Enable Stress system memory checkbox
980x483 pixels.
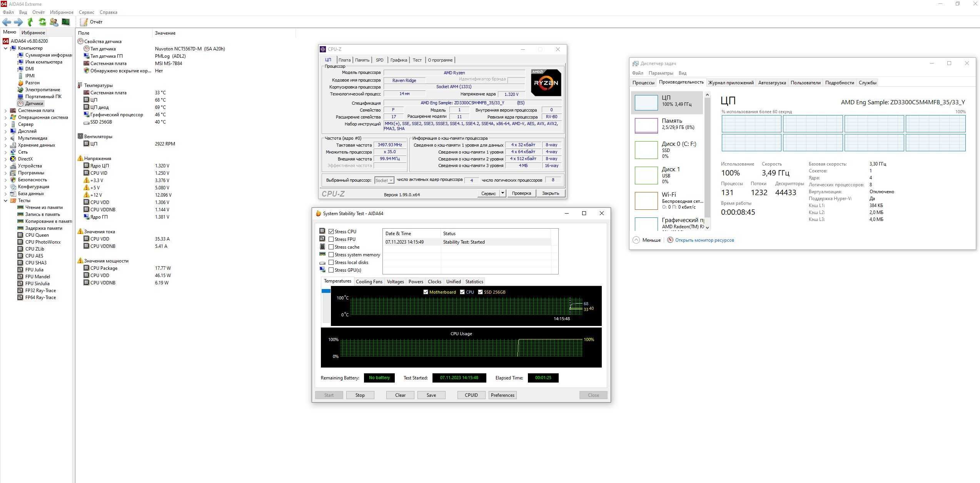point(331,255)
